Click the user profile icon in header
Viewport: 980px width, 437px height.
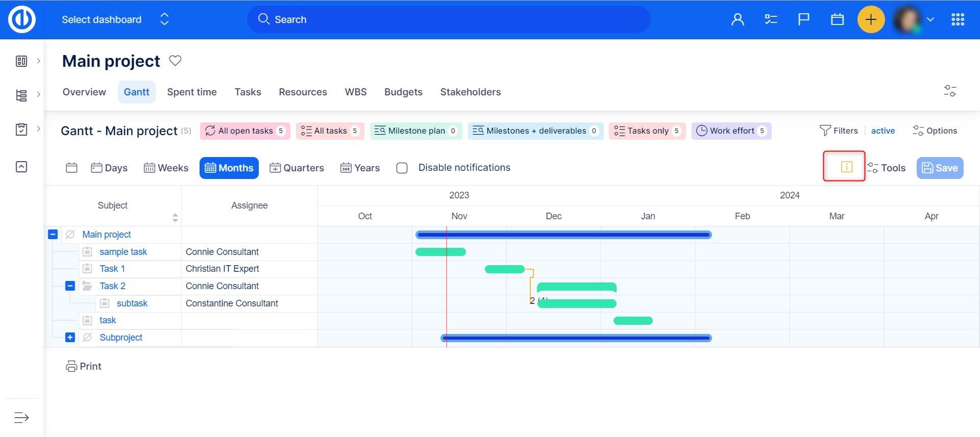tap(737, 19)
